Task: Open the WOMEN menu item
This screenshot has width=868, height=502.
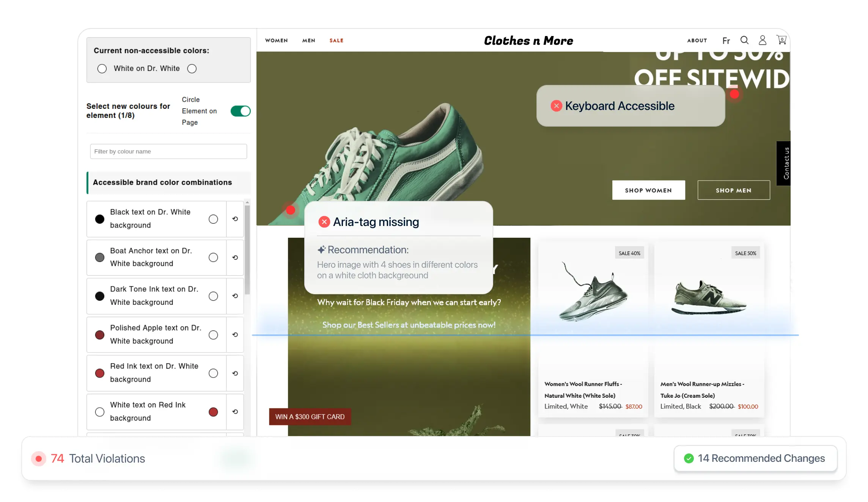Action: click(x=276, y=41)
